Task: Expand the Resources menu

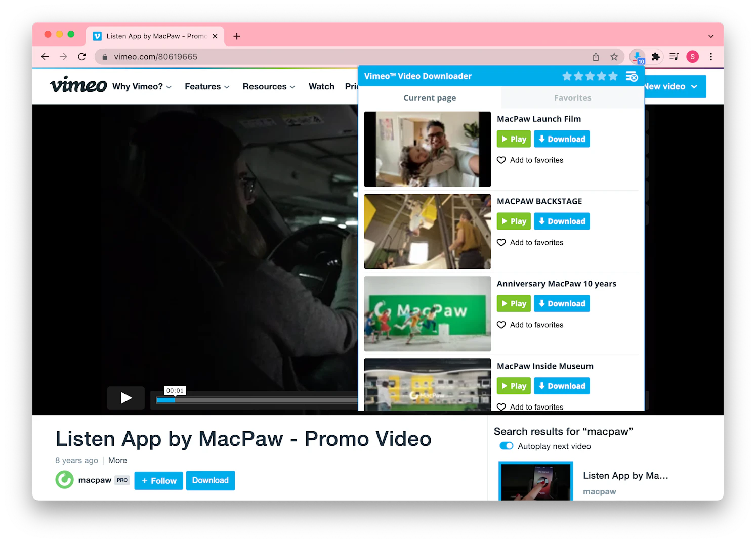Action: (x=269, y=87)
